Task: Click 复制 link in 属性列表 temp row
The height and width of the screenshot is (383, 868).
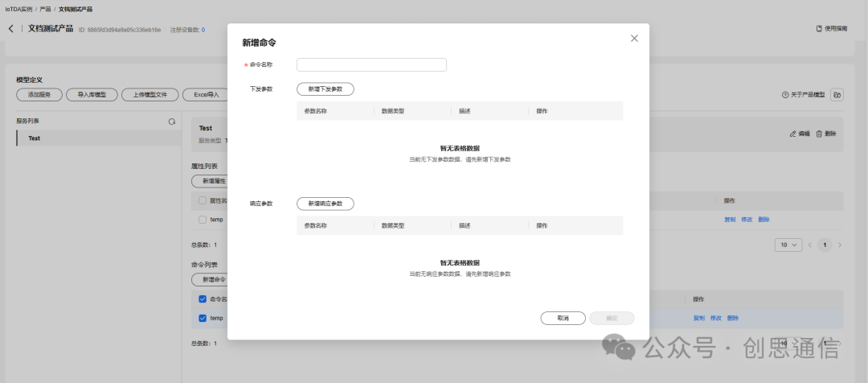Action: 730,220
